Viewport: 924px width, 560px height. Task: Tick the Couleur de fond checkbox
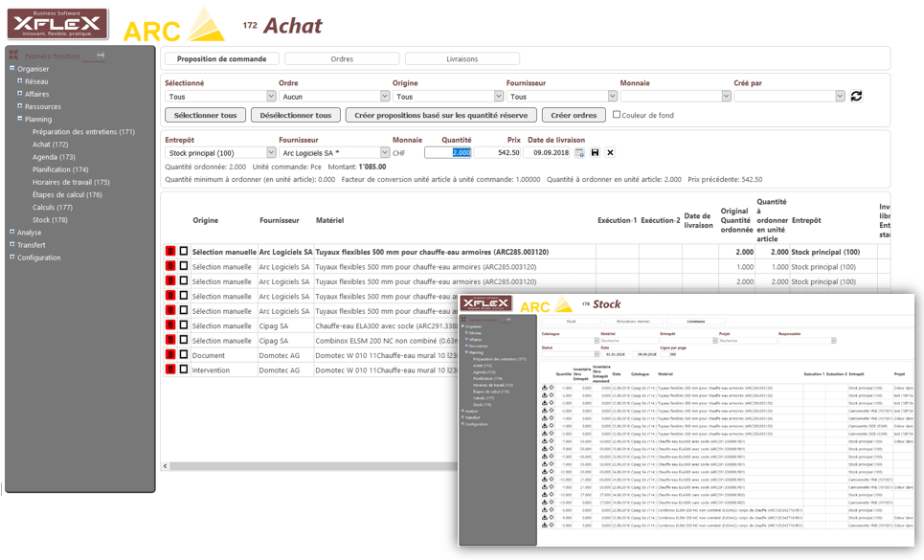click(617, 114)
